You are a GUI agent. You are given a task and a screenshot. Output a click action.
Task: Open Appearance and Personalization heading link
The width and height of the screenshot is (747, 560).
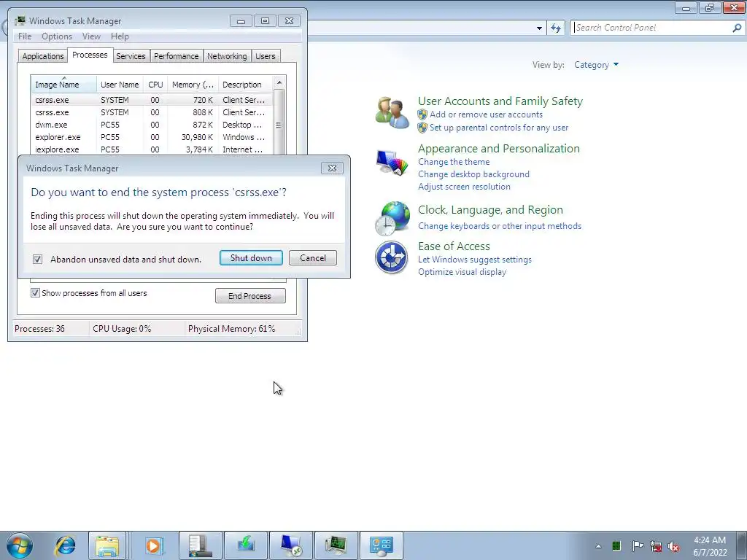coord(499,149)
